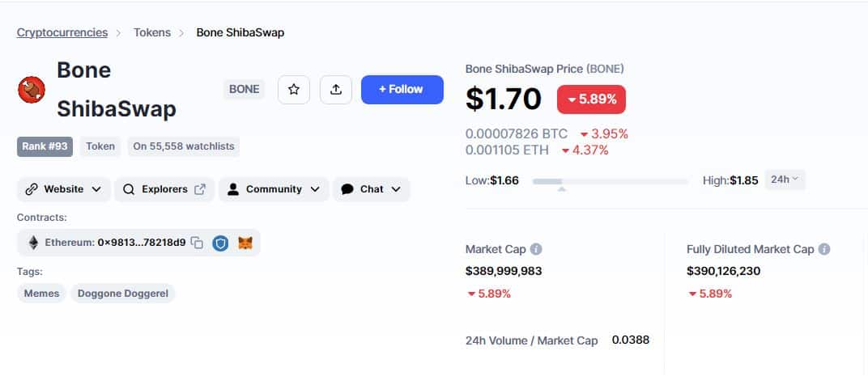Select the Memes tag

(x=41, y=294)
